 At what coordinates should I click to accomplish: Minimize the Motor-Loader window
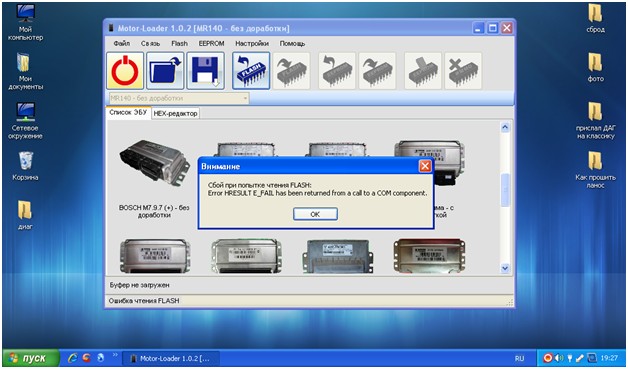(478, 28)
